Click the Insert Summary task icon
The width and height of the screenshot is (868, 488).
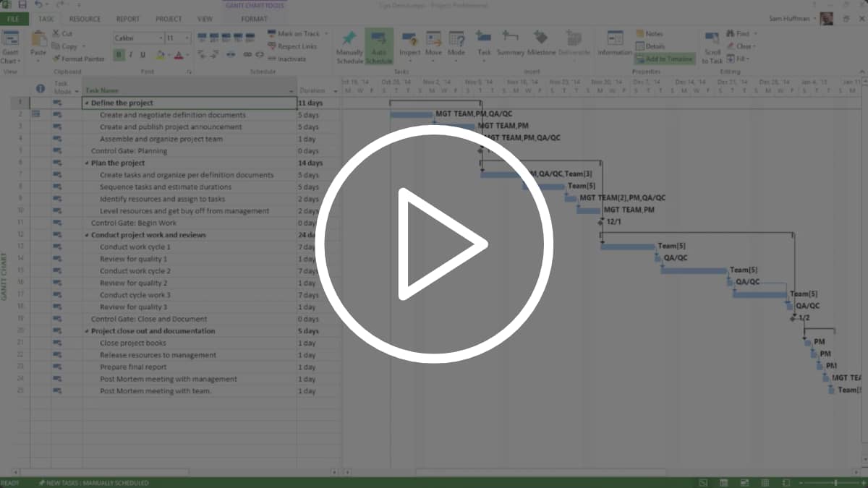tap(511, 40)
